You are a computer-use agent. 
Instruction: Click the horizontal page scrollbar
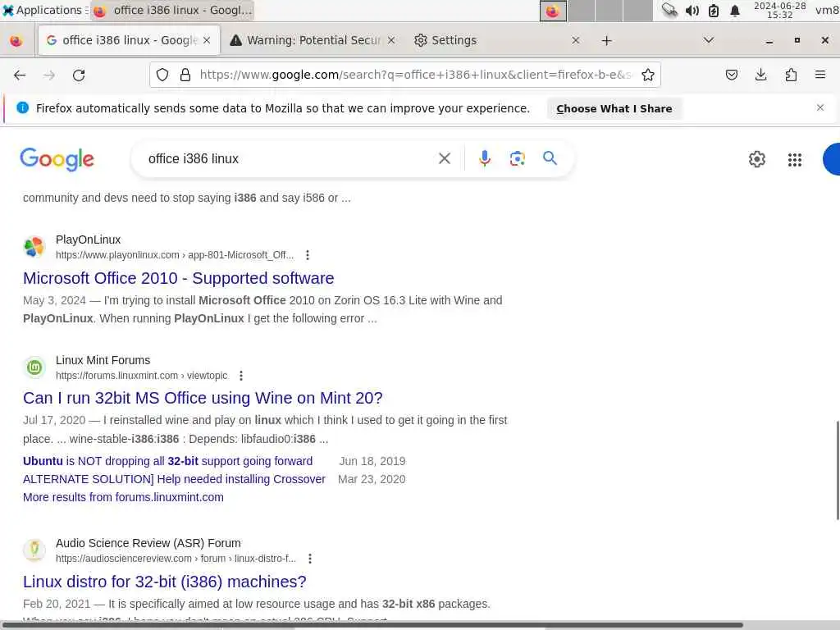(372, 625)
